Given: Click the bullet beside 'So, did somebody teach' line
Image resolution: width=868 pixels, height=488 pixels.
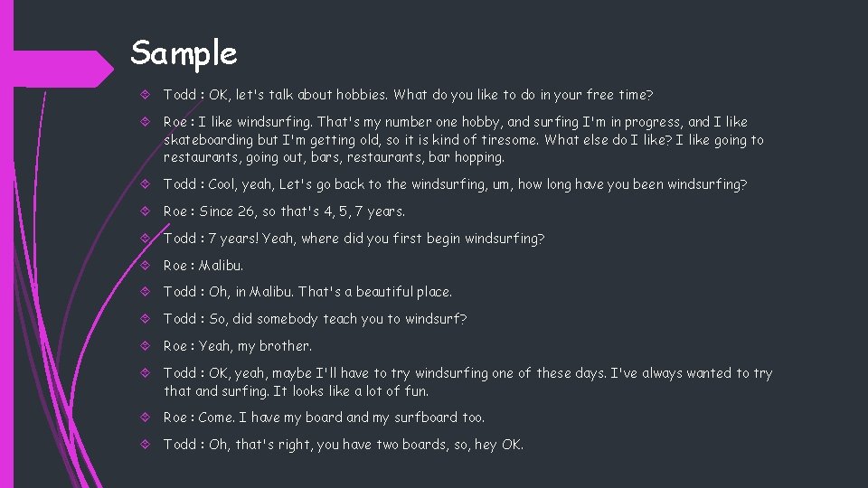Looking at the screenshot, I should point(148,319).
